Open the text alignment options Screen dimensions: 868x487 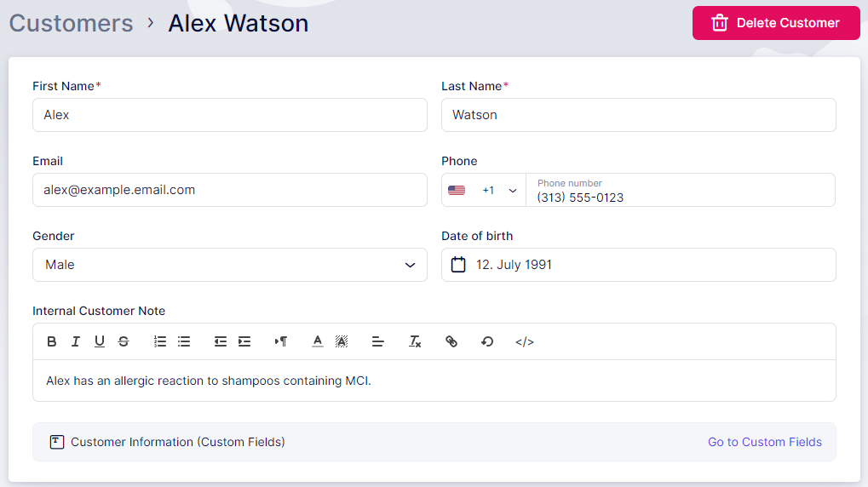click(x=378, y=341)
